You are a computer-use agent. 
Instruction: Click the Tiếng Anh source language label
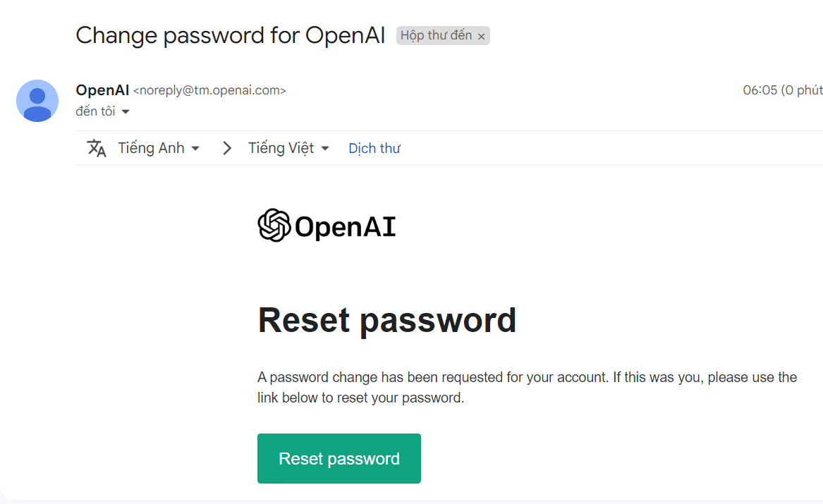pos(151,148)
